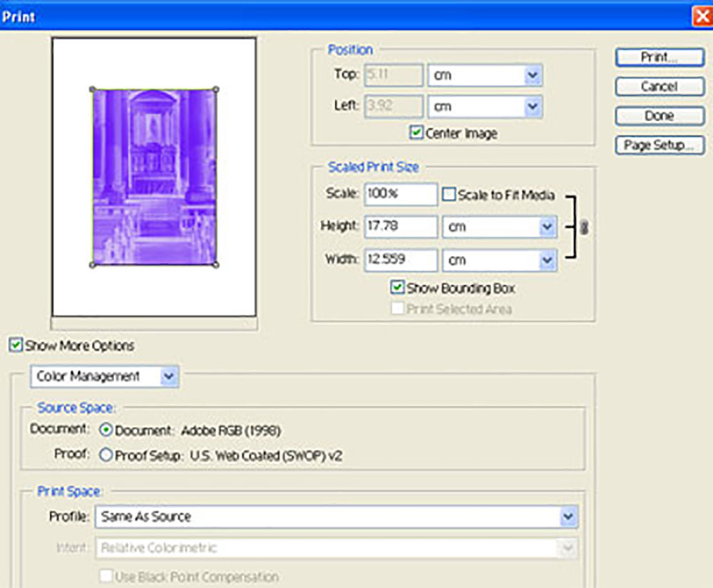Click top-right bounding box handle
Viewport: 713px width, 588px height.
(216, 90)
